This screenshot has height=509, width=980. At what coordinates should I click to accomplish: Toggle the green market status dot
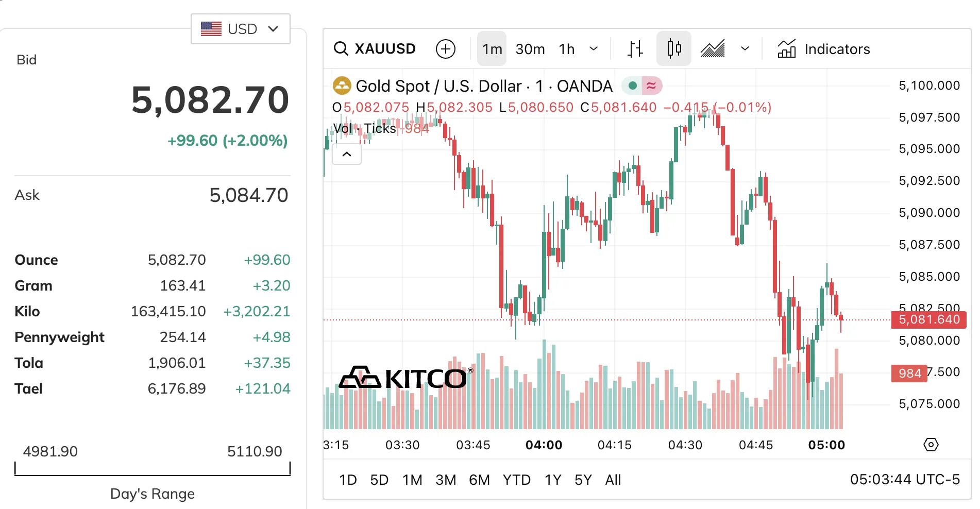(633, 86)
